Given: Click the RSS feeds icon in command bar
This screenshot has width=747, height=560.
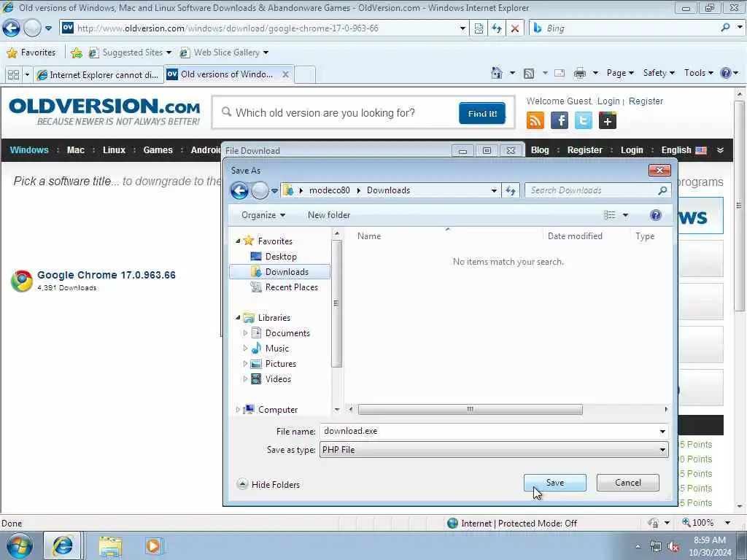Looking at the screenshot, I should click(x=529, y=73).
